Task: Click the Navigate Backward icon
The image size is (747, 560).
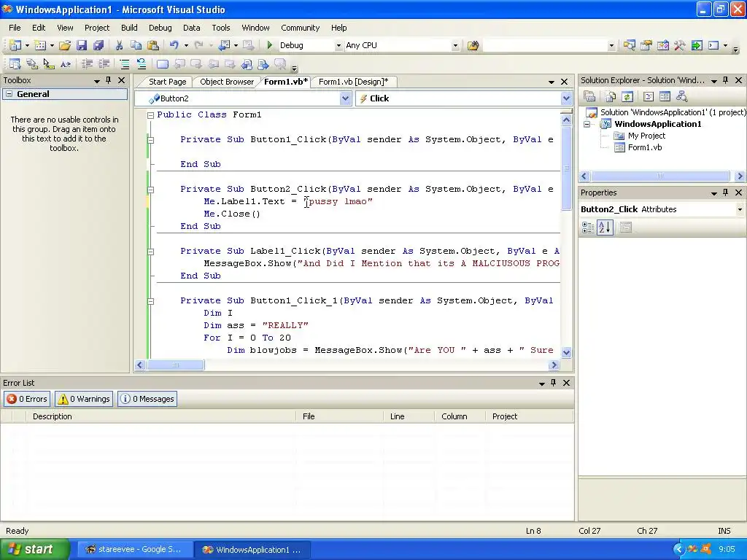Action: click(x=224, y=45)
